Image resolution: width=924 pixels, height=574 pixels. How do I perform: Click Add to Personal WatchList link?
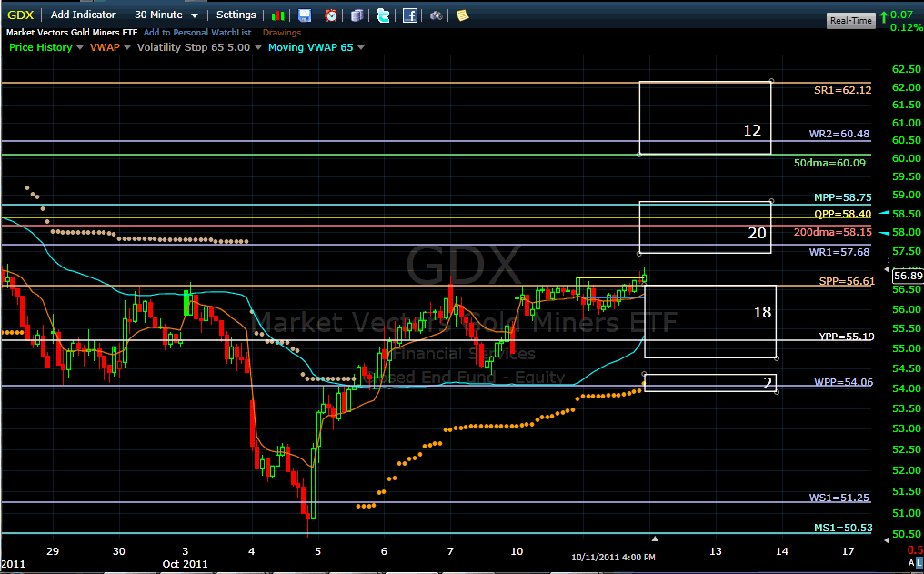pyautogui.click(x=196, y=33)
